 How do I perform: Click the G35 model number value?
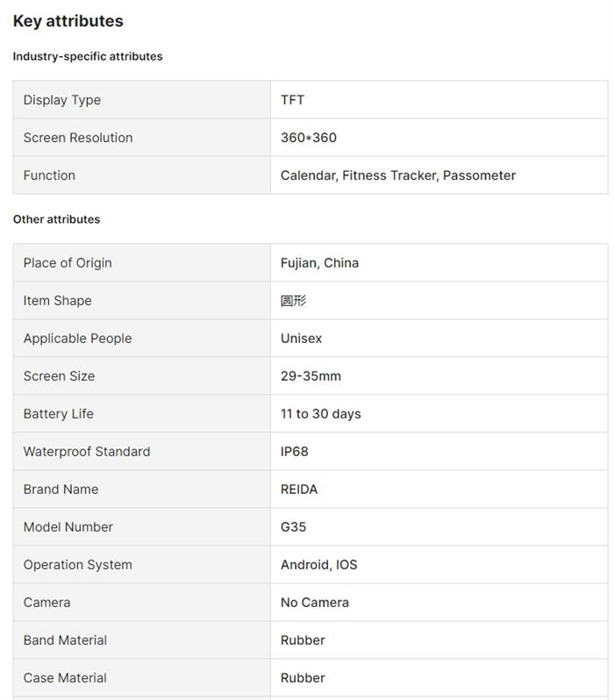[x=294, y=527]
